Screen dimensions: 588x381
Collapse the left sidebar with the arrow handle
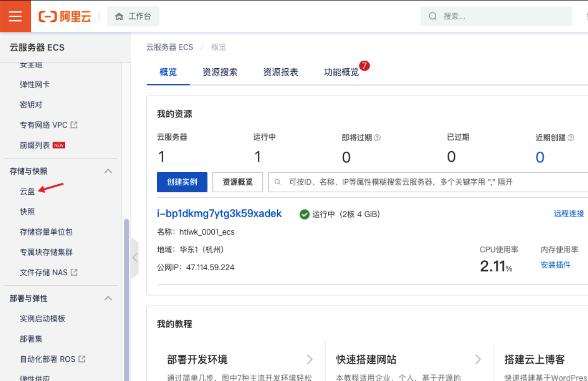[x=134, y=258]
